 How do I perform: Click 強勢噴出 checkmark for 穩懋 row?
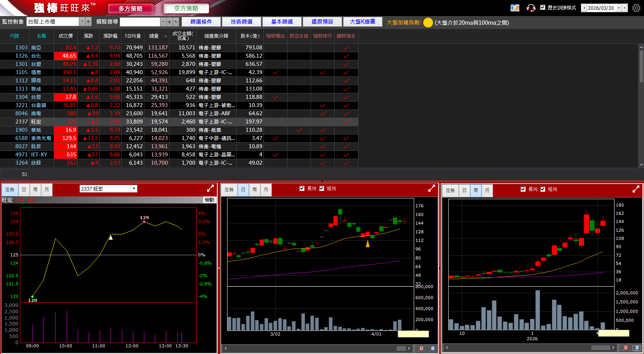click(x=276, y=73)
